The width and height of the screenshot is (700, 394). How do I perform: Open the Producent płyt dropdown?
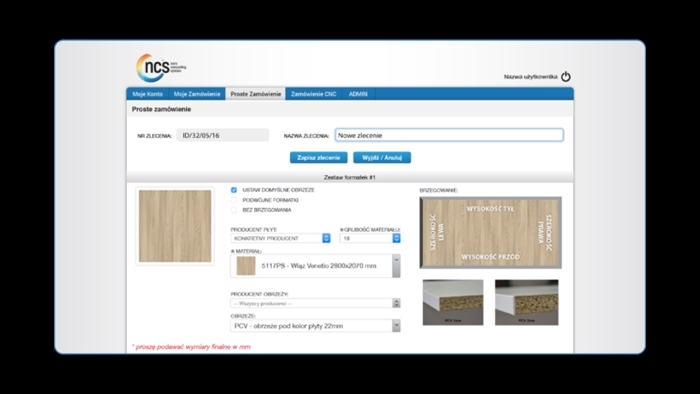click(x=280, y=238)
